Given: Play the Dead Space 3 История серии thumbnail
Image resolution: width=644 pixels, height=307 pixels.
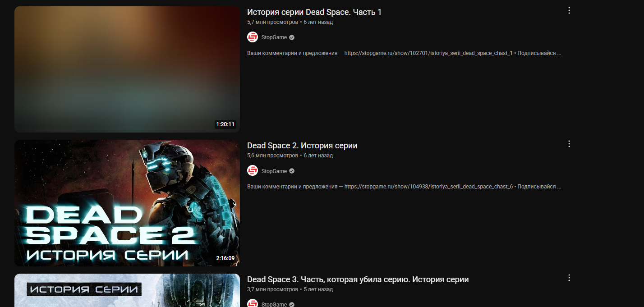Looking at the screenshot, I should coord(127,290).
